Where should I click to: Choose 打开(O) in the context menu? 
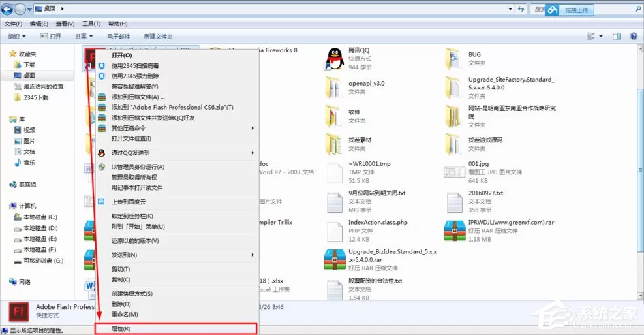pyautogui.click(x=177, y=55)
